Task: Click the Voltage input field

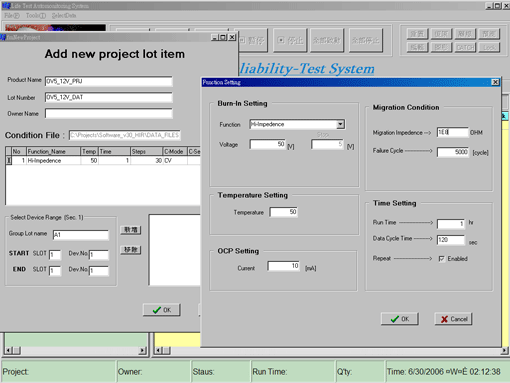Action: (x=268, y=144)
